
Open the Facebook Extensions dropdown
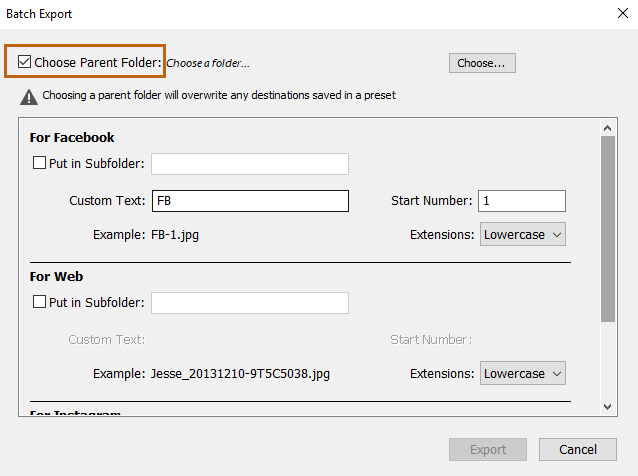click(523, 235)
